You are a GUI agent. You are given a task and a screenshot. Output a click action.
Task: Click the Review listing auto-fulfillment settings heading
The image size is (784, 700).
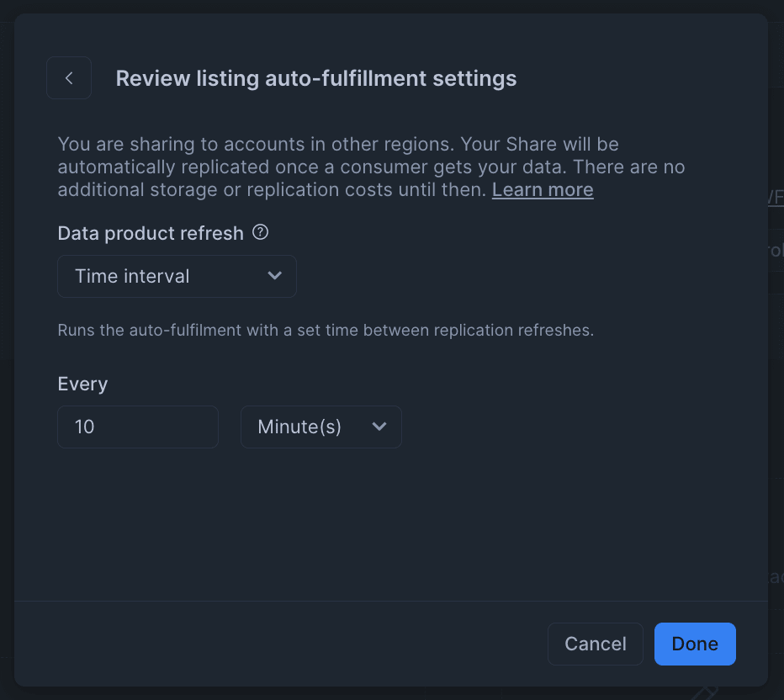pos(316,78)
